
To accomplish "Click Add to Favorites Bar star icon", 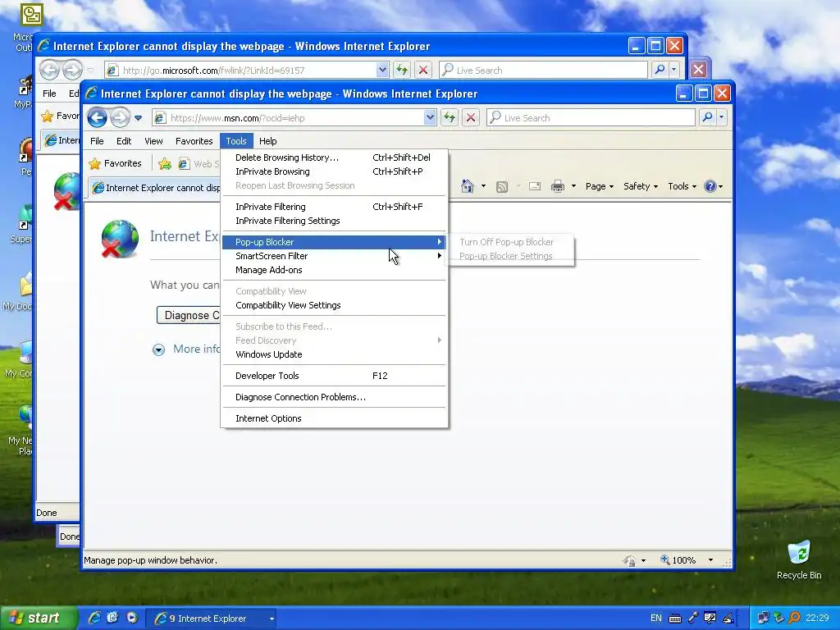I will (165, 164).
